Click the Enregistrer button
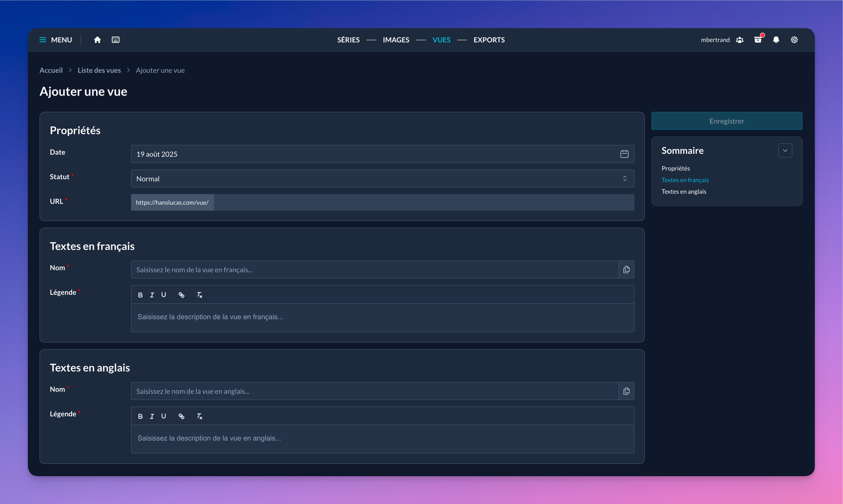The width and height of the screenshot is (843, 504). (727, 121)
